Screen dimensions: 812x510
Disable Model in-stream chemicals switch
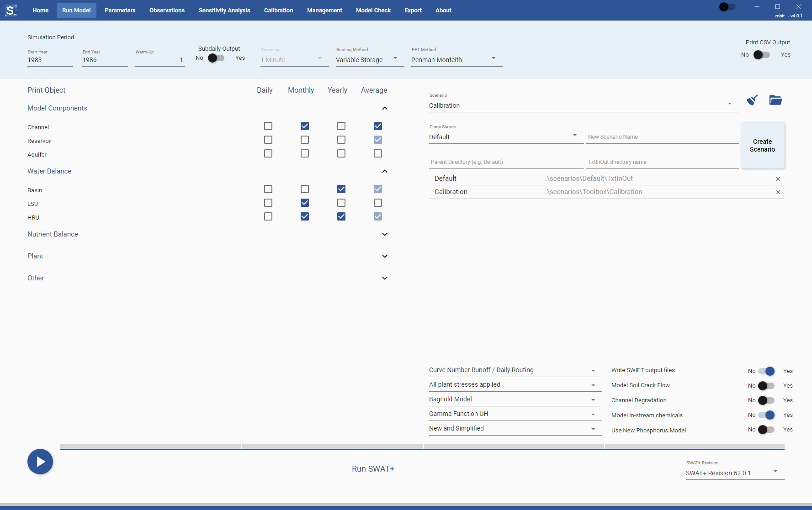click(766, 415)
